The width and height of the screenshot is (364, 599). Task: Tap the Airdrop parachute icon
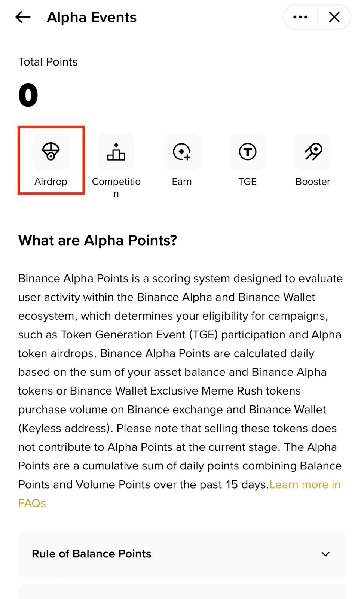pos(51,152)
